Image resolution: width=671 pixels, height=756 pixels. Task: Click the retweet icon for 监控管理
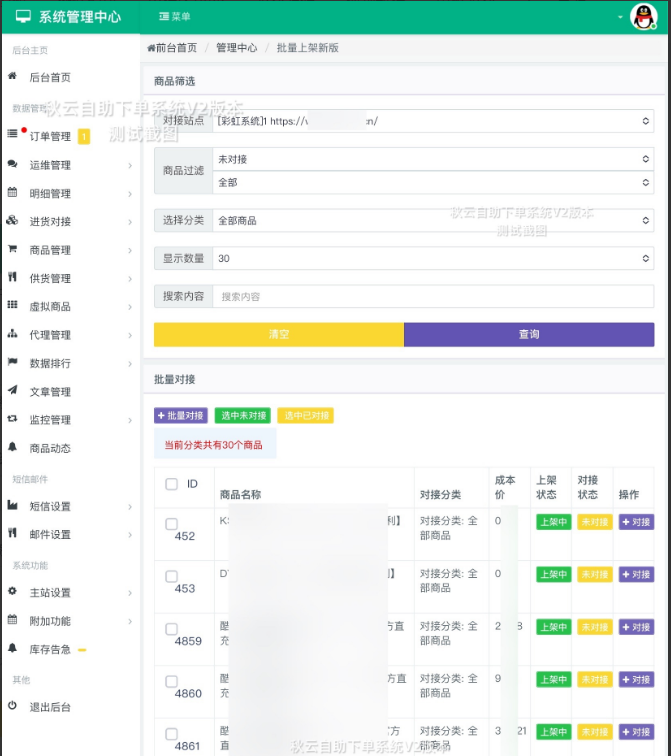[13, 418]
